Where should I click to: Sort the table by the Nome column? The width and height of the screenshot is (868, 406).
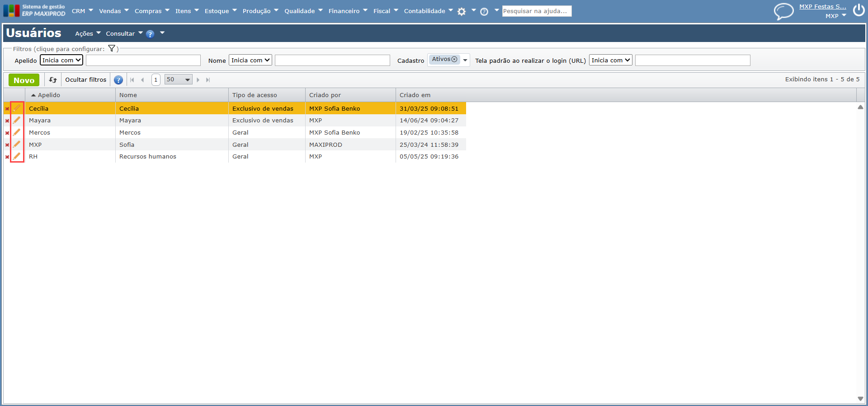click(172, 95)
